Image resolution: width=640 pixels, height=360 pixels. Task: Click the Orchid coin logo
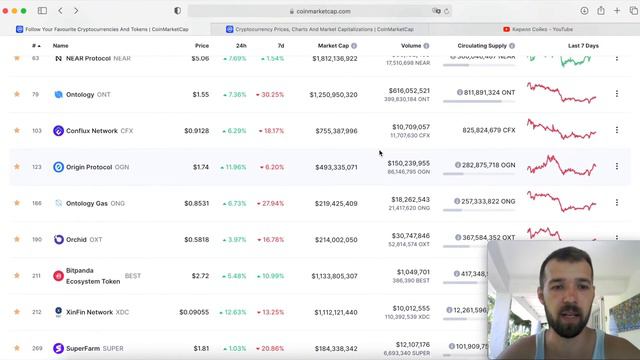tap(58, 240)
